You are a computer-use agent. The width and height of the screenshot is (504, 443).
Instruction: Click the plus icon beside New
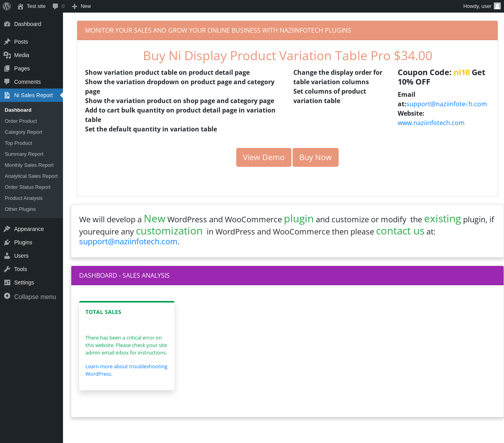[74, 6]
